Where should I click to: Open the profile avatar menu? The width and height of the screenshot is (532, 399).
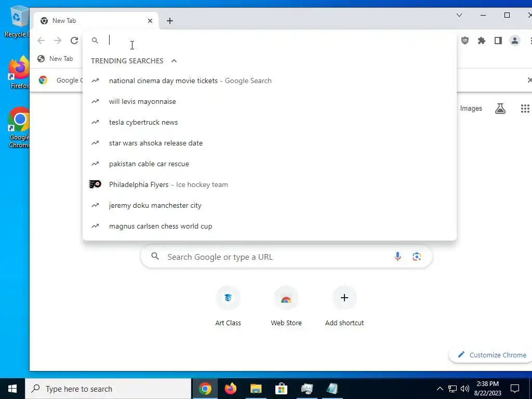point(515,41)
